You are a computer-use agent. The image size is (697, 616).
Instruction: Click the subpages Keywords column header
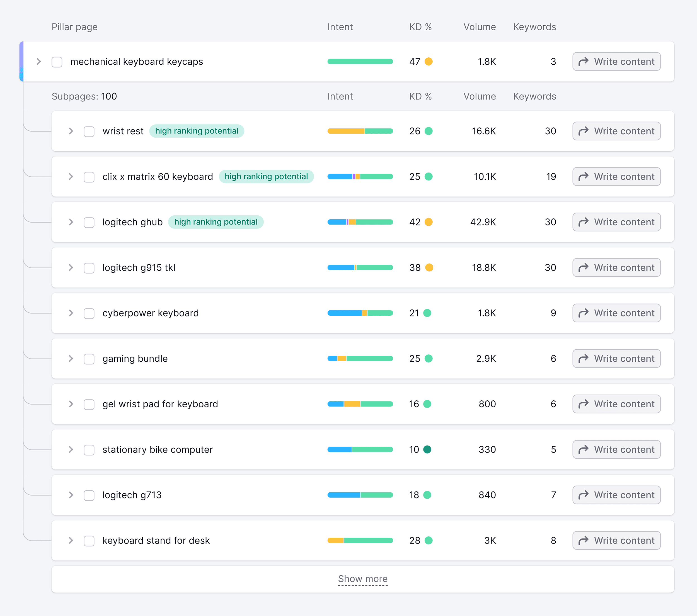(x=534, y=97)
